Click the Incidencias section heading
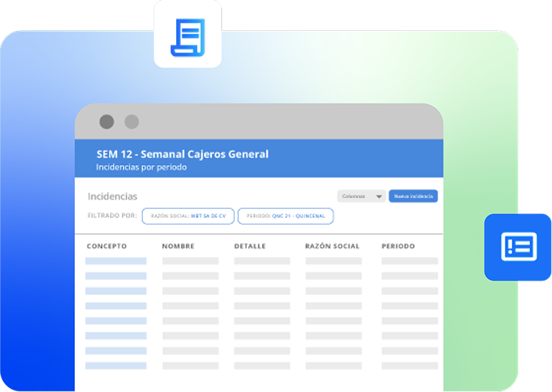 [112, 196]
